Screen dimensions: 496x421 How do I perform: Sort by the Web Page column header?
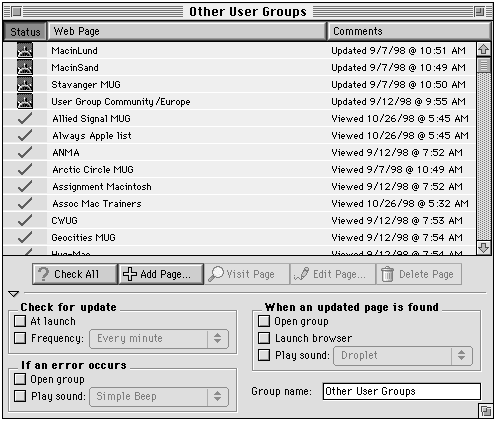[187, 31]
